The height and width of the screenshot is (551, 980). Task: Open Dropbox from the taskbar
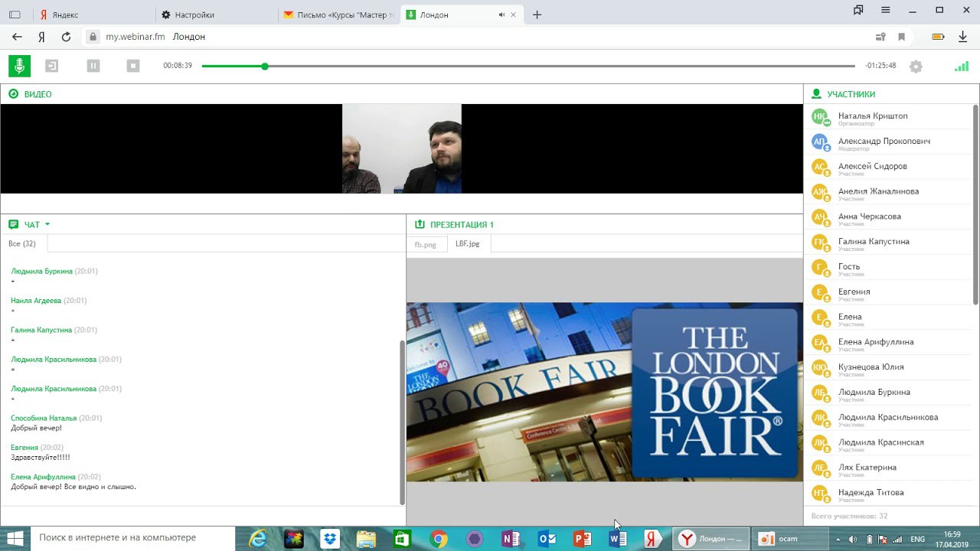330,539
